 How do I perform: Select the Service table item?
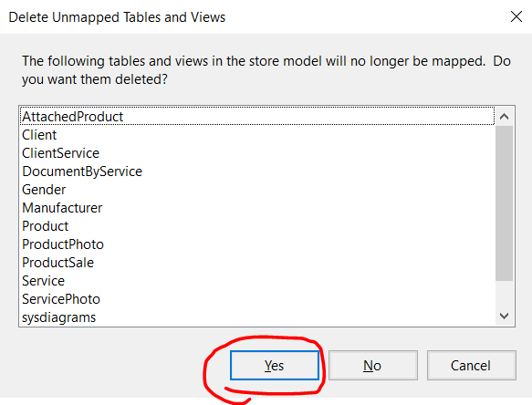(x=257, y=281)
